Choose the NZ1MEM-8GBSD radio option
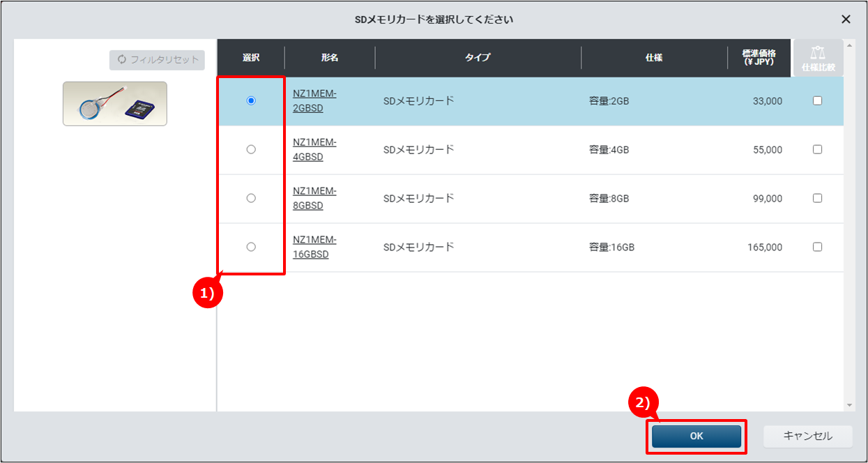Viewport: 868px width, 463px height. coord(251,198)
